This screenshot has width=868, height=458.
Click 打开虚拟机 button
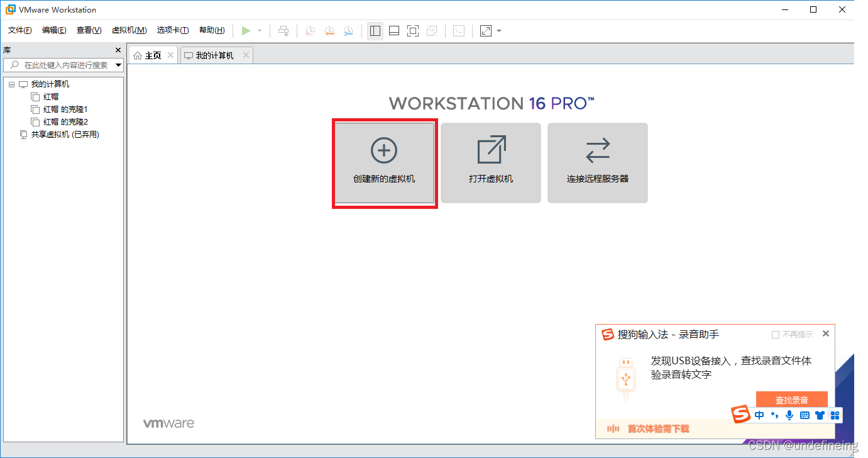[491, 163]
